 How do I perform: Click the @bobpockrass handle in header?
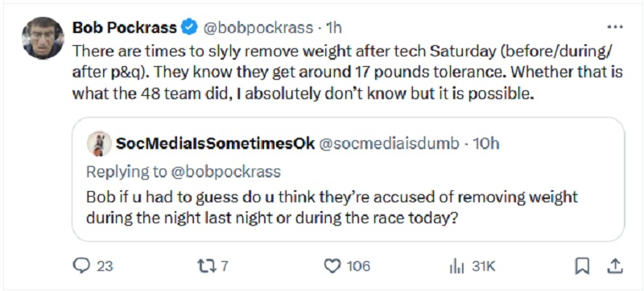pyautogui.click(x=256, y=27)
